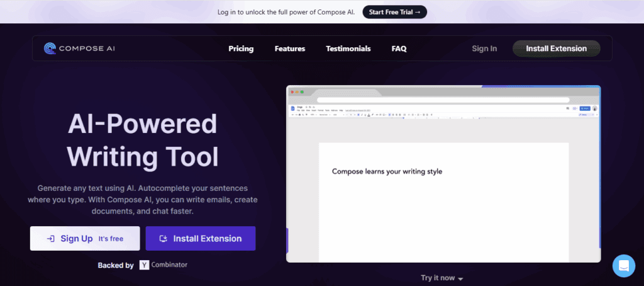Click Start Free Trial in the top banner
The width and height of the screenshot is (644, 286).
(395, 12)
